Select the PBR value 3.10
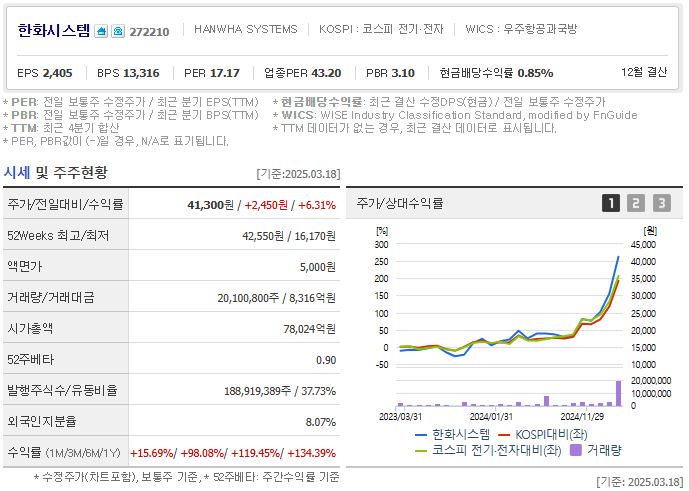Screen dimensions: 689x491 click(x=403, y=73)
